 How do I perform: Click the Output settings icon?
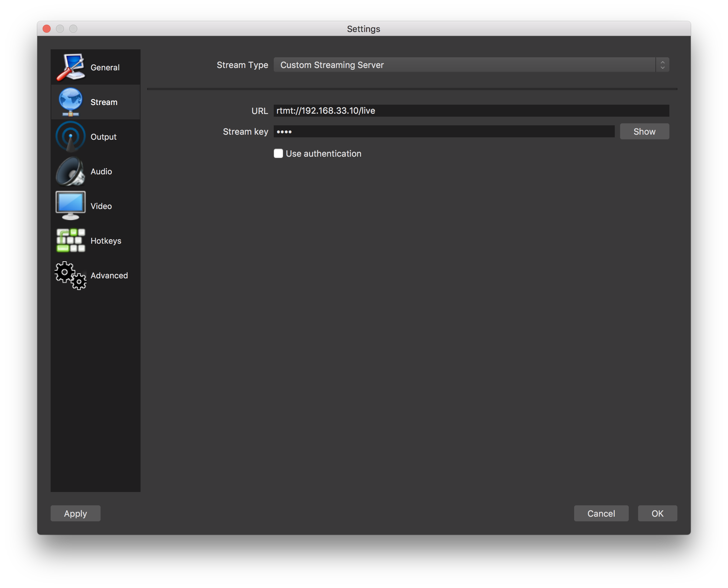tap(70, 136)
